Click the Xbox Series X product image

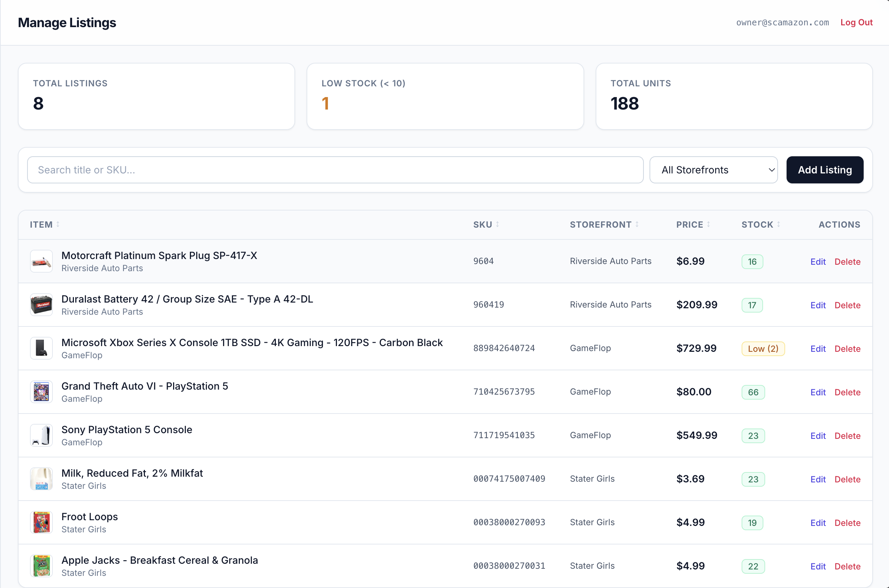pyautogui.click(x=41, y=348)
